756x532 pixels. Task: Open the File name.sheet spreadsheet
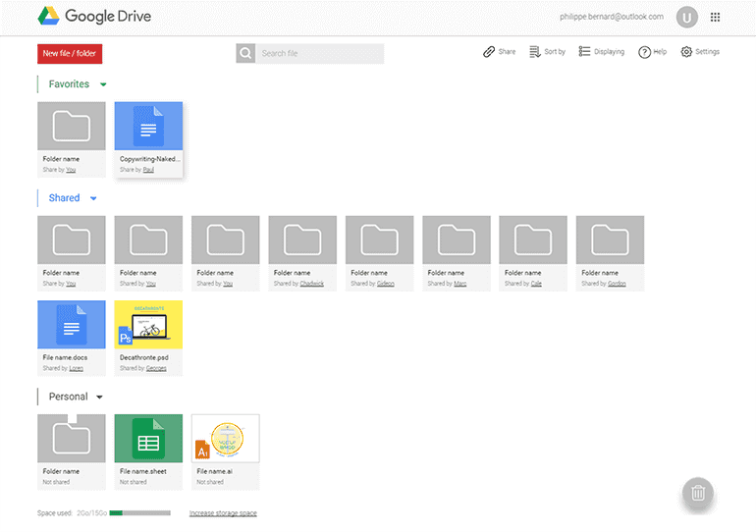coord(148,440)
